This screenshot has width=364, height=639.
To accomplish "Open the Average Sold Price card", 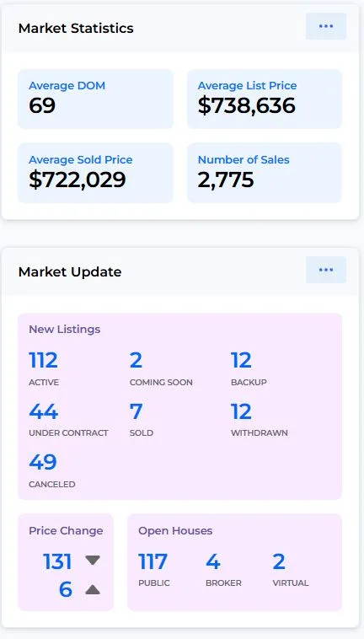I will [95, 173].
